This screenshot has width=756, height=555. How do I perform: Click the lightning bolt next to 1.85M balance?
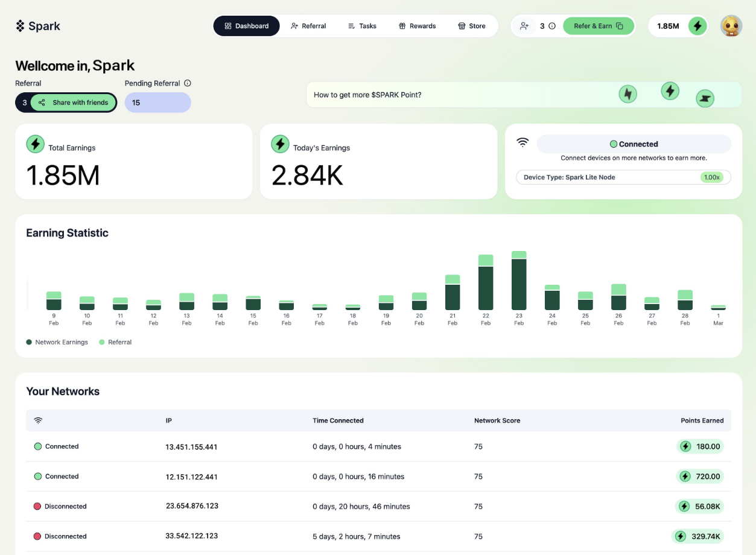coord(697,26)
